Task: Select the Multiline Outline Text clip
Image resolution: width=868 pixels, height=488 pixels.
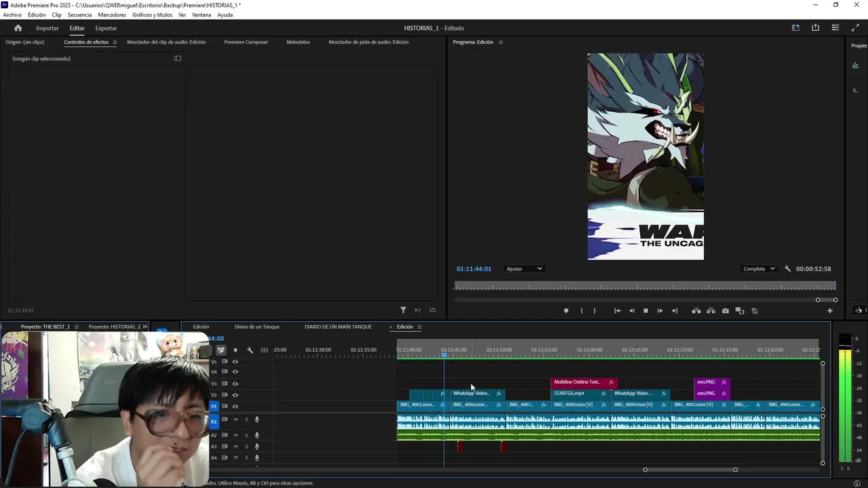Action: click(584, 382)
